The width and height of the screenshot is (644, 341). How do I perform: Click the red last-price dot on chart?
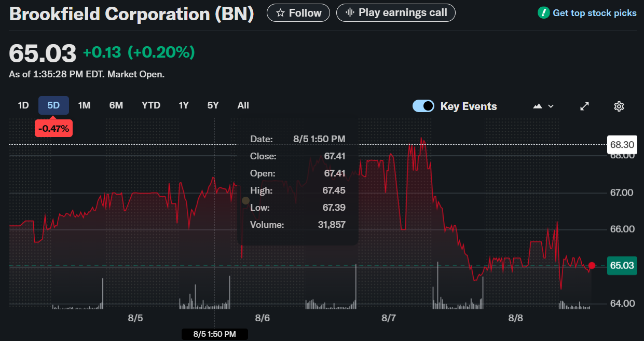[592, 266]
